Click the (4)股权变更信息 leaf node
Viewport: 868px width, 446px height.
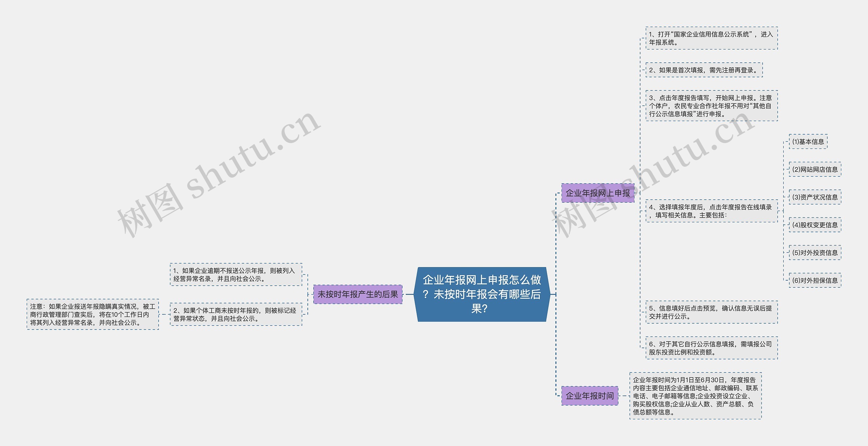click(x=815, y=225)
